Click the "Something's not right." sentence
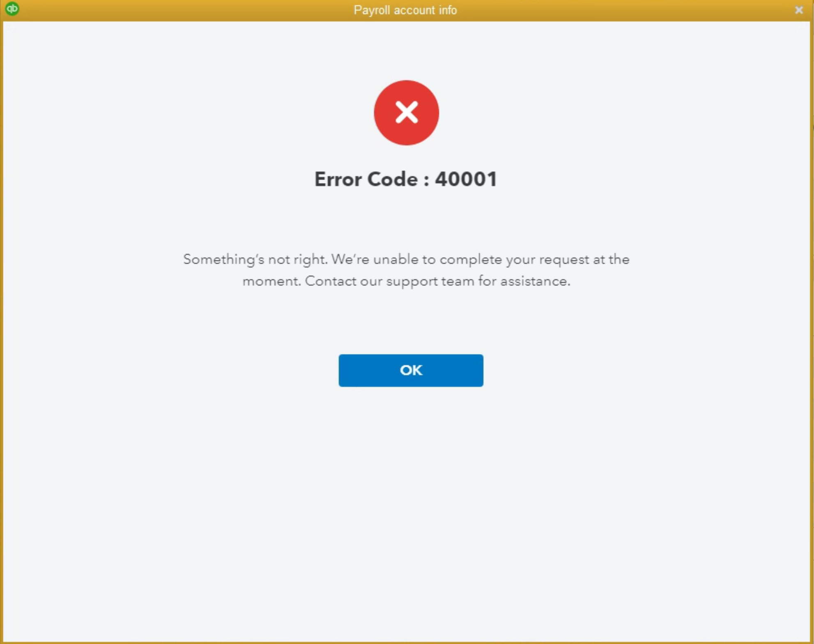Screen dimensions: 814x644 point(255,260)
